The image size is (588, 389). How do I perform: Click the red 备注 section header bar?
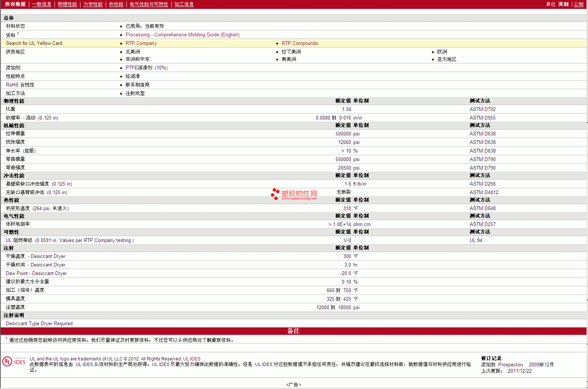coord(293,331)
